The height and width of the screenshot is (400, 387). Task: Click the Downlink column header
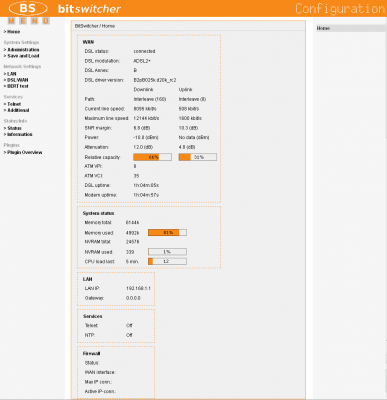(143, 90)
